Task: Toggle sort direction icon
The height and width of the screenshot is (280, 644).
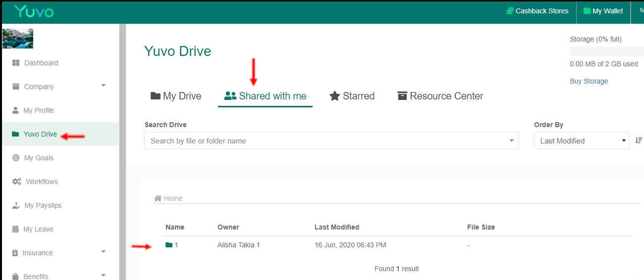Action: [x=639, y=140]
